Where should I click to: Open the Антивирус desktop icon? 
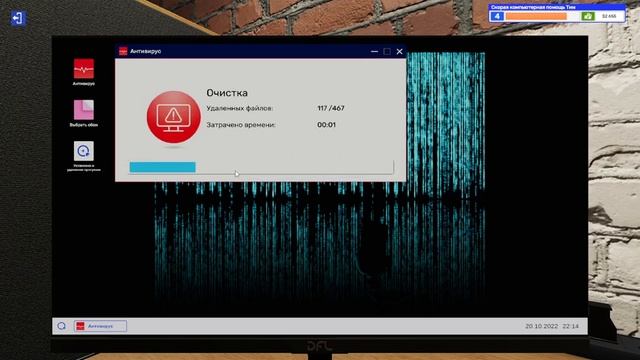click(x=84, y=72)
